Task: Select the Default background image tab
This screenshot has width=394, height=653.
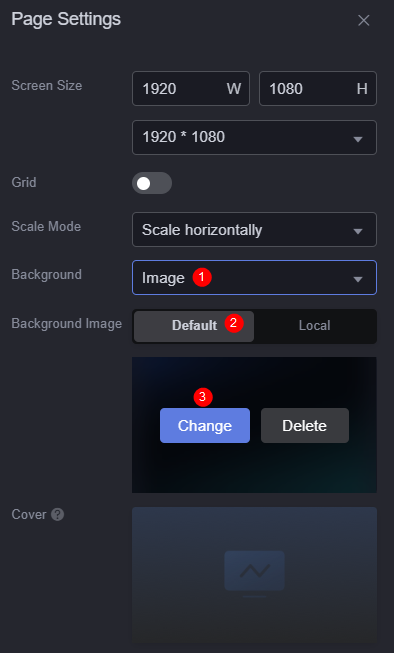Action: point(194,326)
